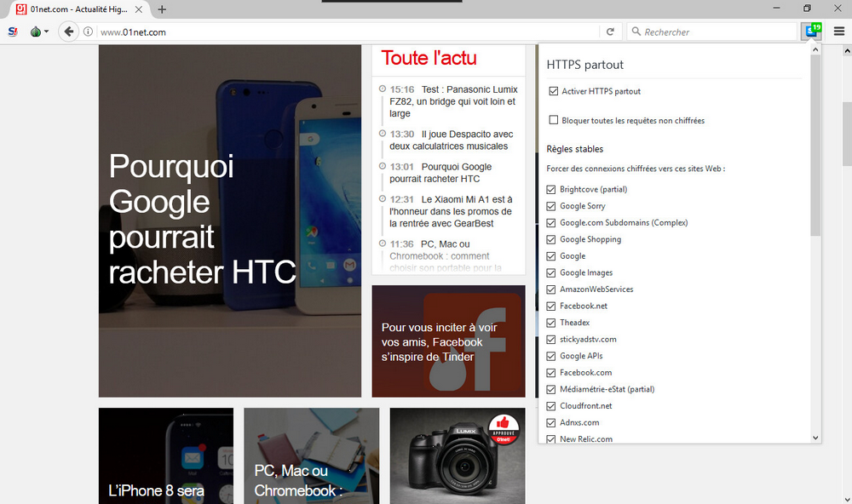
Task: Click the HTTPS panel scrollbar thumb
Action: pyautogui.click(x=815, y=145)
